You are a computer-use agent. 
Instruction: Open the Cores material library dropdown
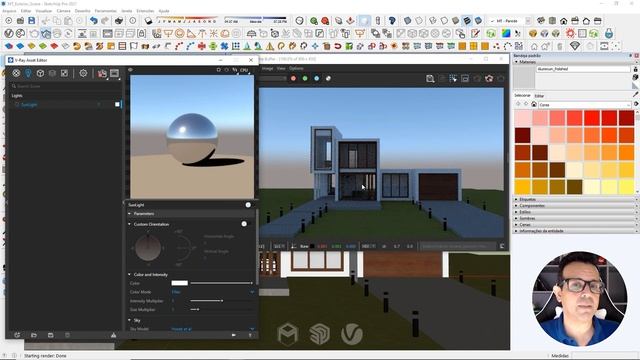click(x=585, y=105)
